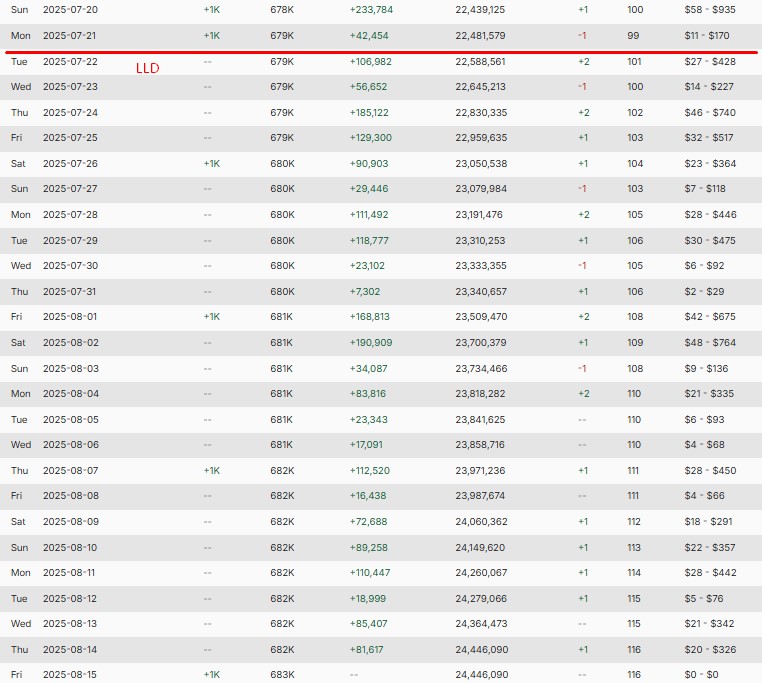Click the date 2025-07-31
The image size is (762, 683).
69,292
